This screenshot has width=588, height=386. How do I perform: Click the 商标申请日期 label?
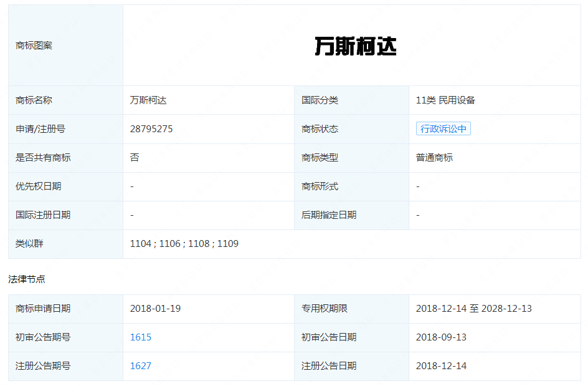43,308
